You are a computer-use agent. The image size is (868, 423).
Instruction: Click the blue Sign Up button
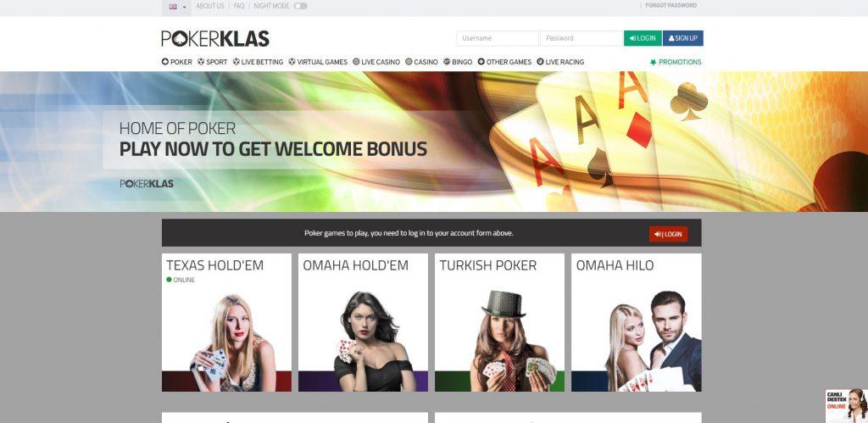(683, 38)
